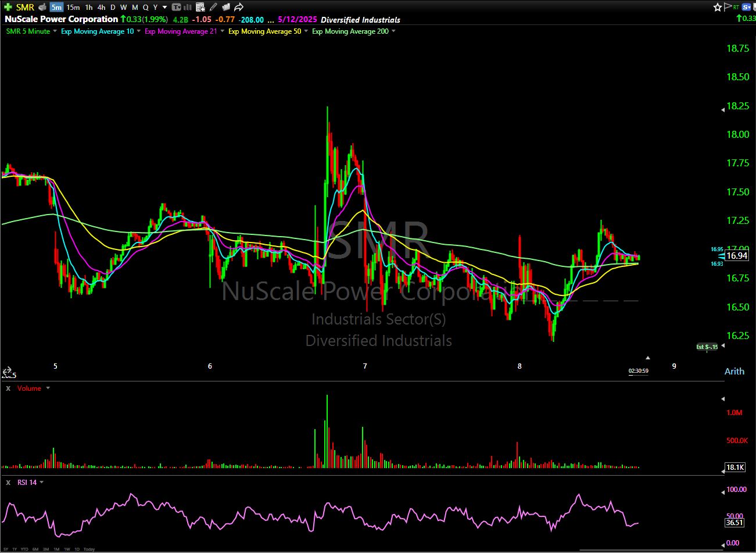Switch to 1h timeframe
This screenshot has height=553, width=756.
[x=89, y=8]
